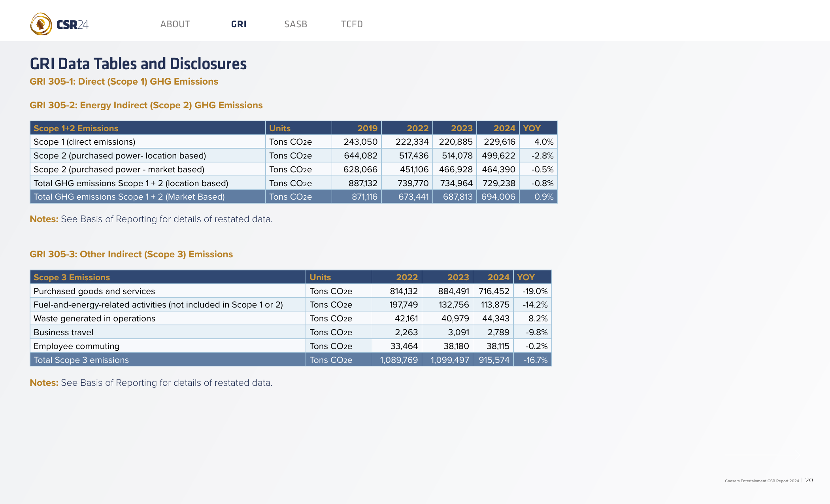
Task: Select the Scope 1 (direct emissions) row label
Action: [x=84, y=142]
